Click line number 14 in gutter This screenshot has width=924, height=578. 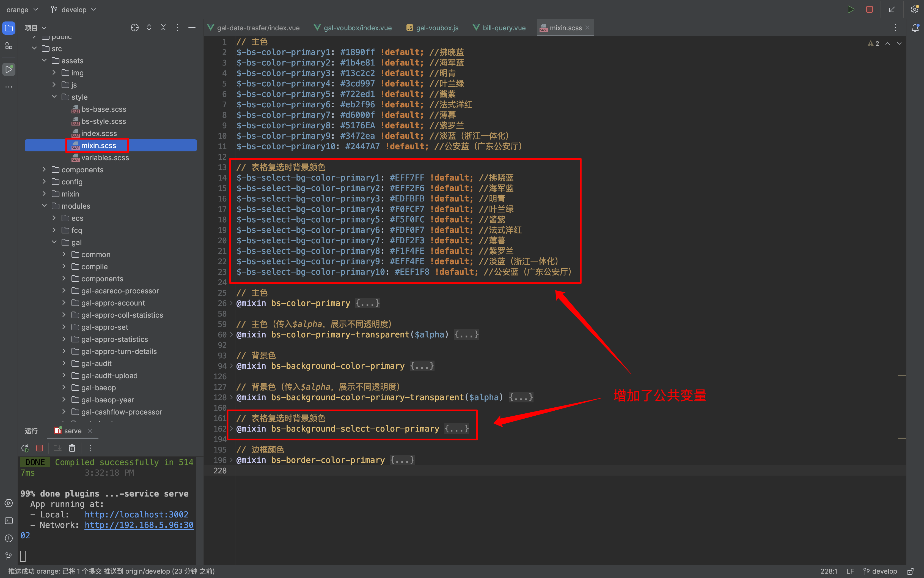[222, 178]
